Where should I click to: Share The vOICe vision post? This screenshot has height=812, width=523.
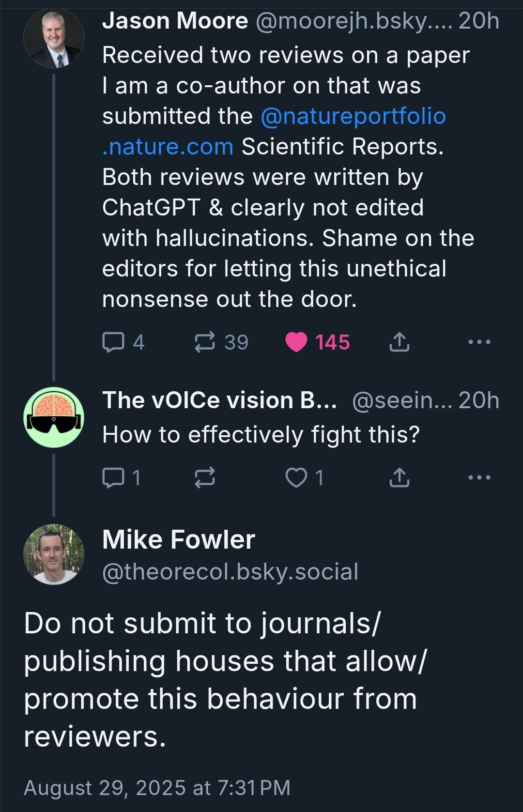point(400,477)
